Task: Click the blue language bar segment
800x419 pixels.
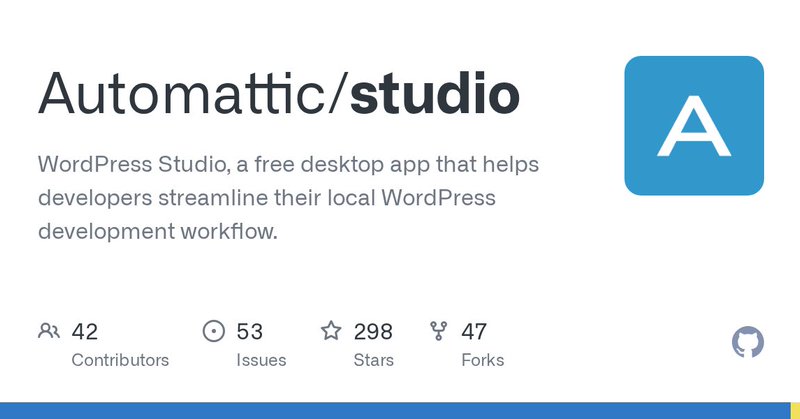Action: tap(395, 411)
